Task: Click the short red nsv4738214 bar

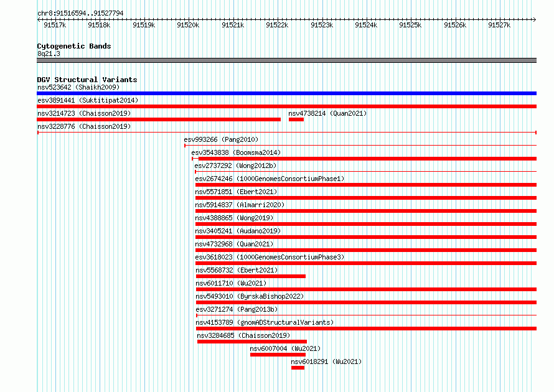Action: pyautogui.click(x=296, y=119)
